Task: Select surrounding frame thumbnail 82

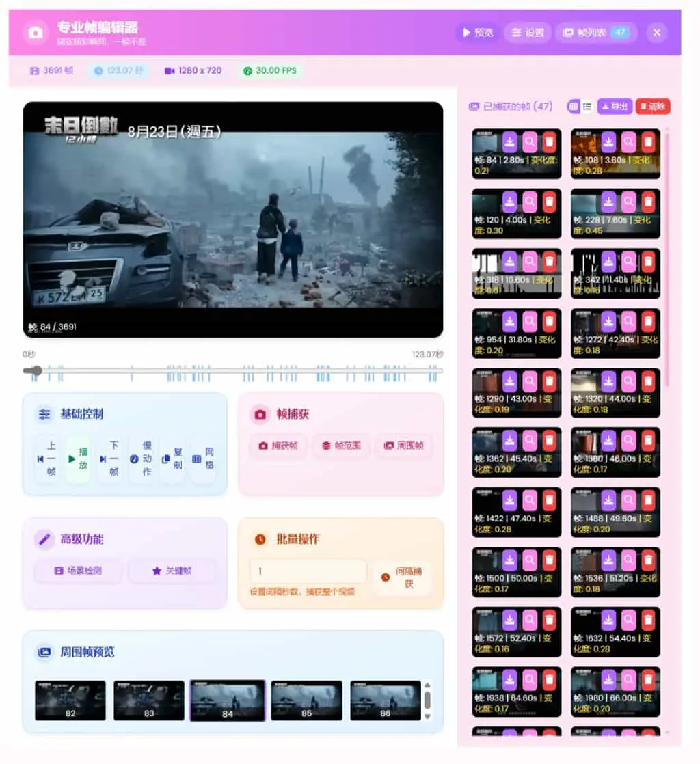Action: click(x=70, y=700)
